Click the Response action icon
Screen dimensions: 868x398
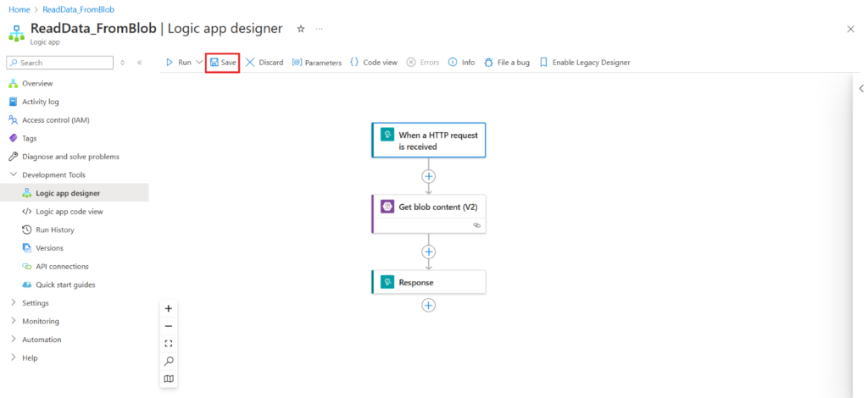[387, 282]
